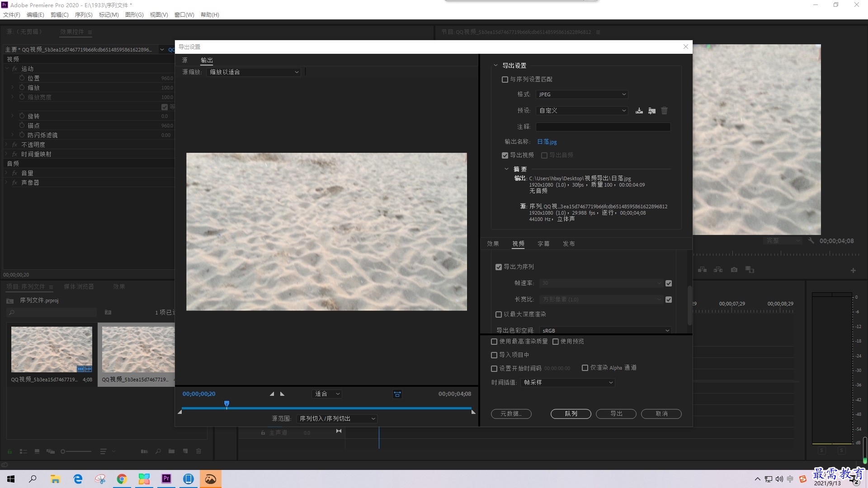
Task: Click the new bin folder icon in project panel
Action: (x=171, y=451)
